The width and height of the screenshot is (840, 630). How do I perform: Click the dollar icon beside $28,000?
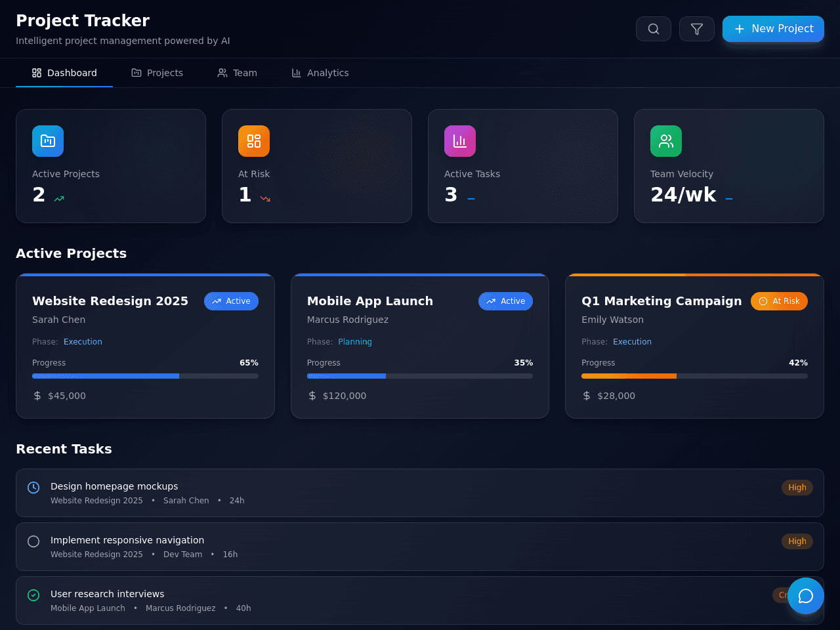click(587, 396)
